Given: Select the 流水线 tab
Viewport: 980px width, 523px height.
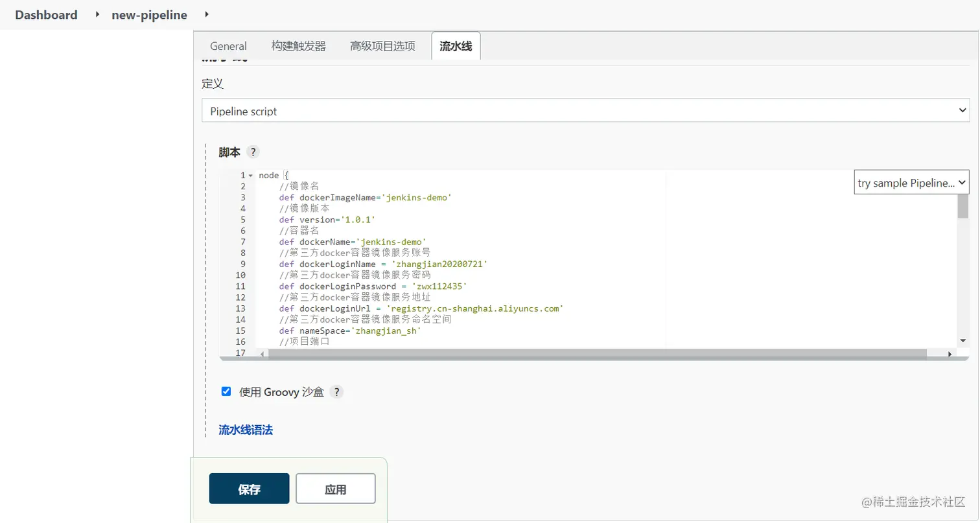Looking at the screenshot, I should 456,46.
